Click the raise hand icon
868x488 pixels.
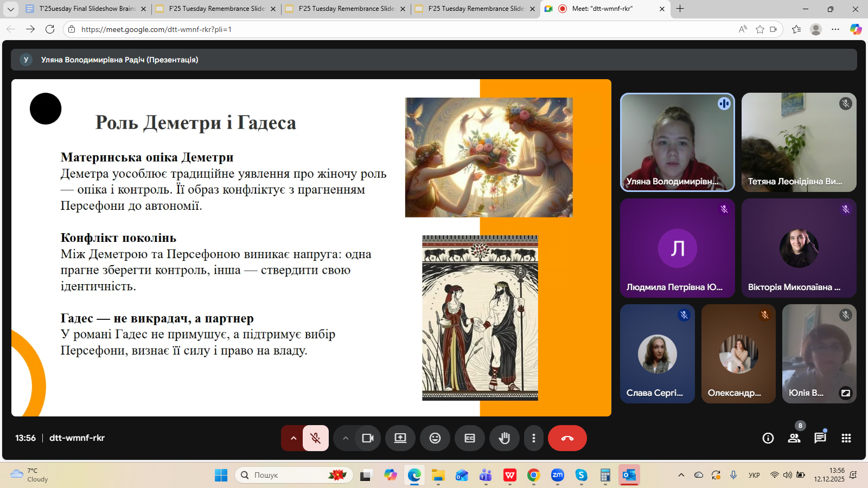pyautogui.click(x=504, y=438)
